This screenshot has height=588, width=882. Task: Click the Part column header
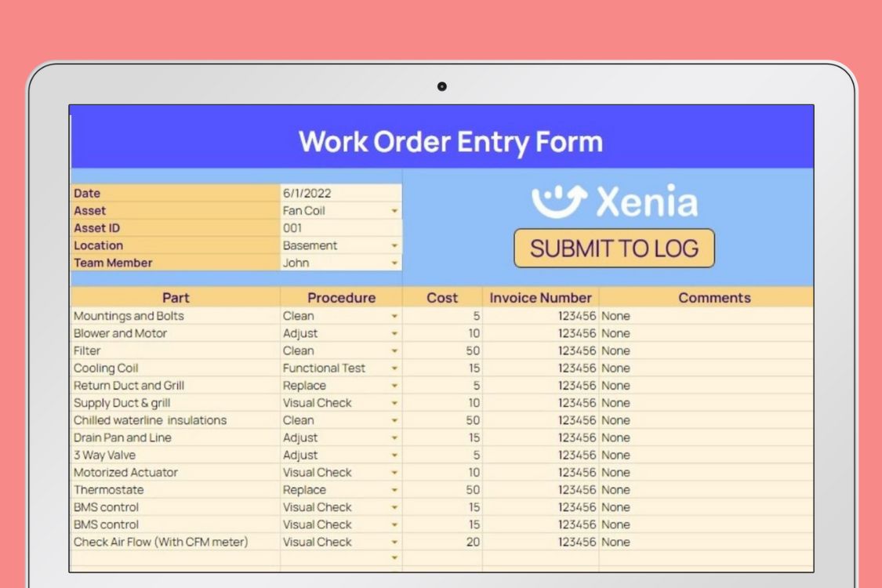(x=176, y=298)
